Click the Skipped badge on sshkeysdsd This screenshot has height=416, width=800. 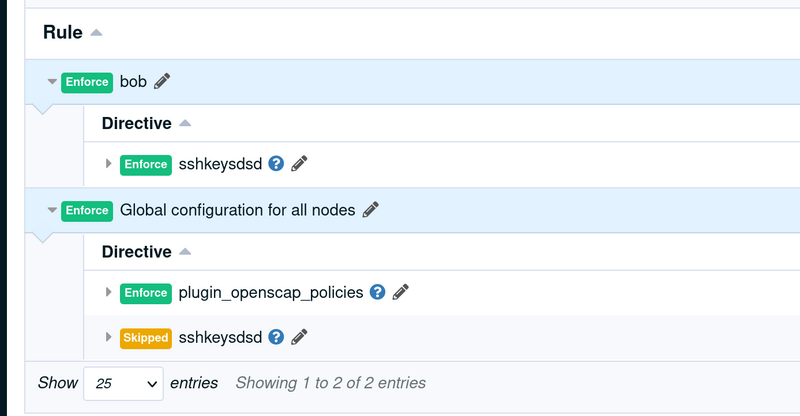[146, 338]
